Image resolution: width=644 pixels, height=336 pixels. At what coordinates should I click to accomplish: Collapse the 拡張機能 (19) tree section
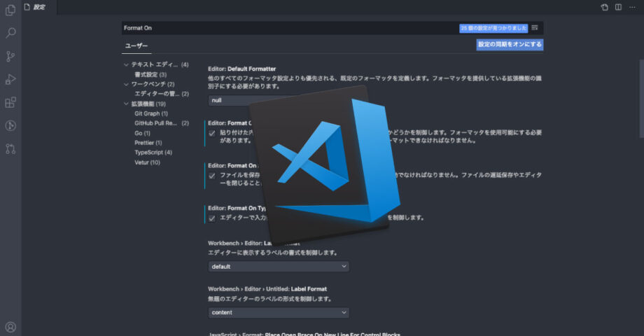point(126,104)
